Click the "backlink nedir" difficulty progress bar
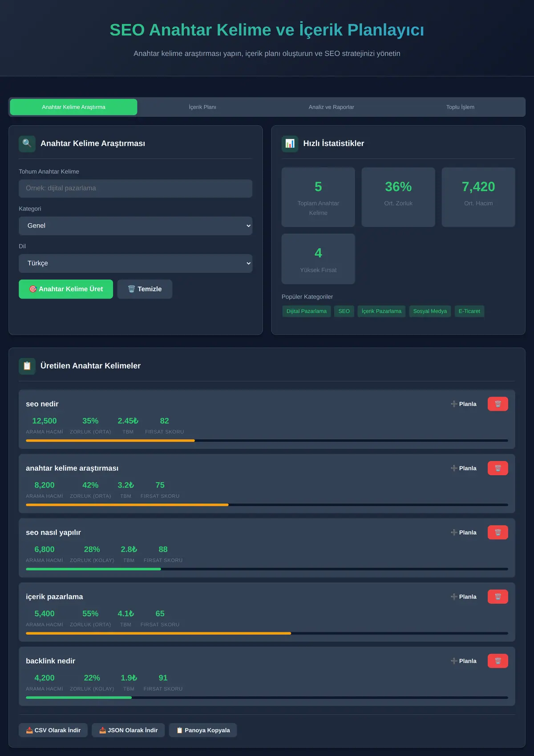This screenshot has width=534, height=756. (267, 698)
